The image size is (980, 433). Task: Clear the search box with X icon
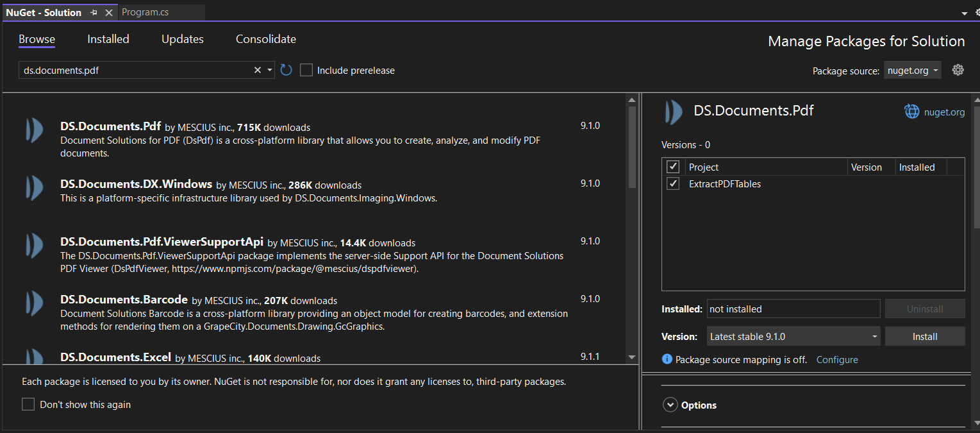[258, 70]
